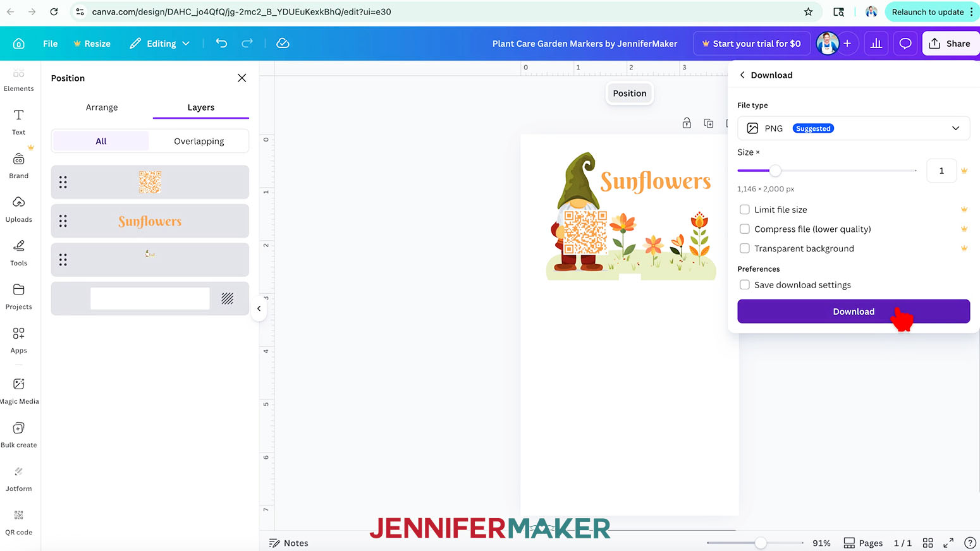Open the Brand panel
Image resolution: width=980 pixels, height=551 pixels.
pos(19,166)
